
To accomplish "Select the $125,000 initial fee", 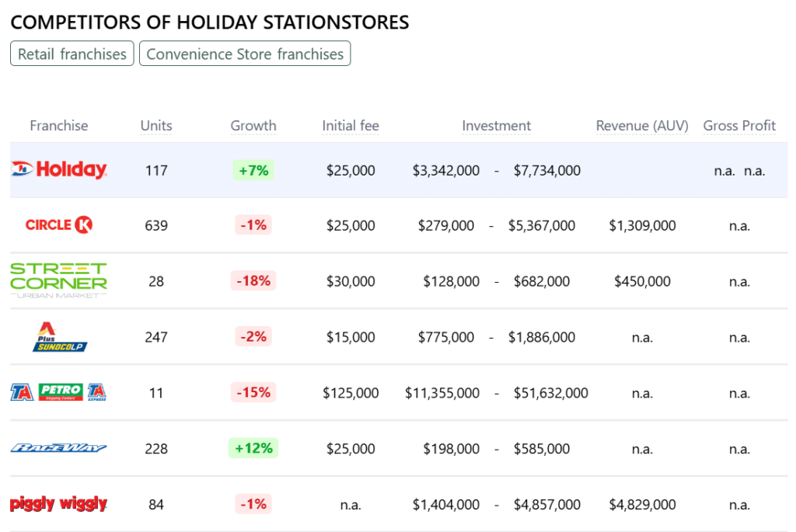I will (x=351, y=392).
